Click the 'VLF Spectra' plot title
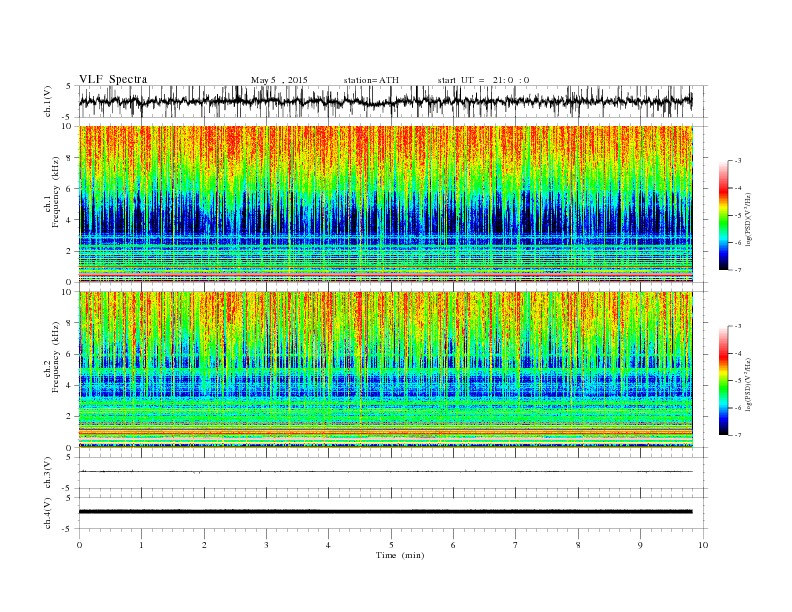Image resolution: width=792 pixels, height=612 pixels. click(113, 79)
